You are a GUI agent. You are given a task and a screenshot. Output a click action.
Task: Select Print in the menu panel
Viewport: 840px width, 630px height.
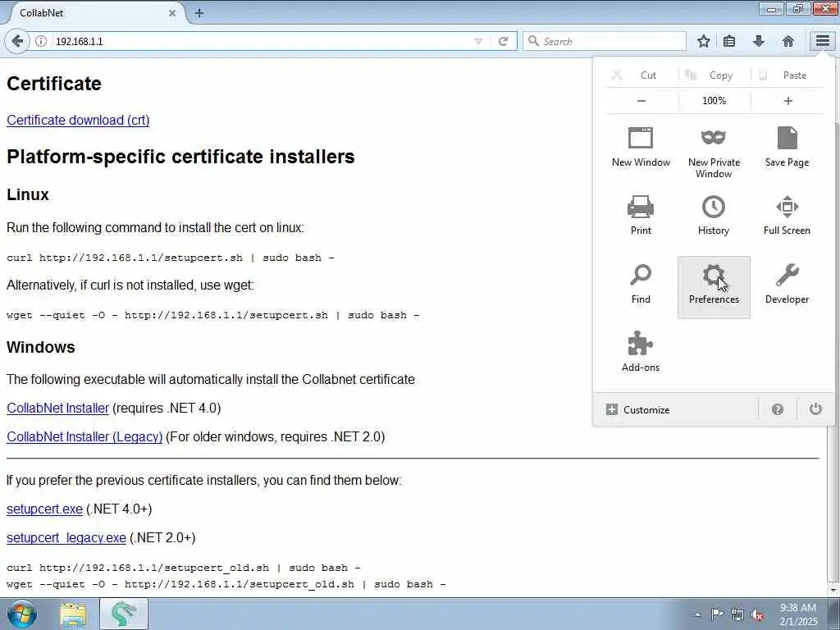[641, 216]
